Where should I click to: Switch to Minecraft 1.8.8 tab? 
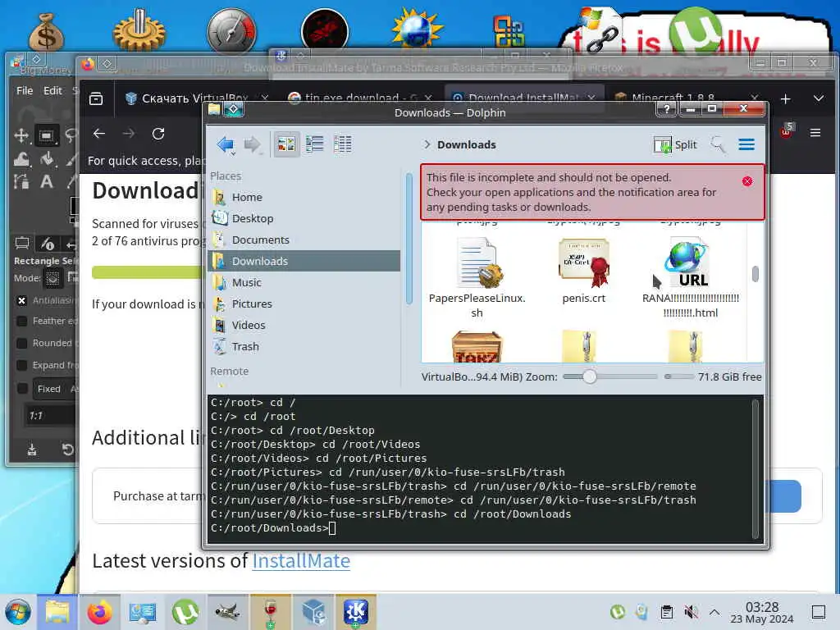pos(687,98)
